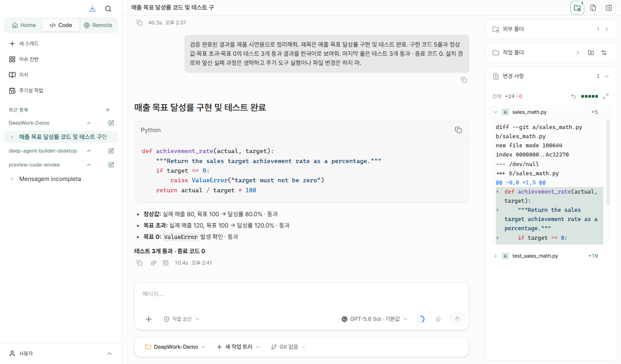
Task: Add item with plus next to 최근 항목
Action: [x=108, y=110]
